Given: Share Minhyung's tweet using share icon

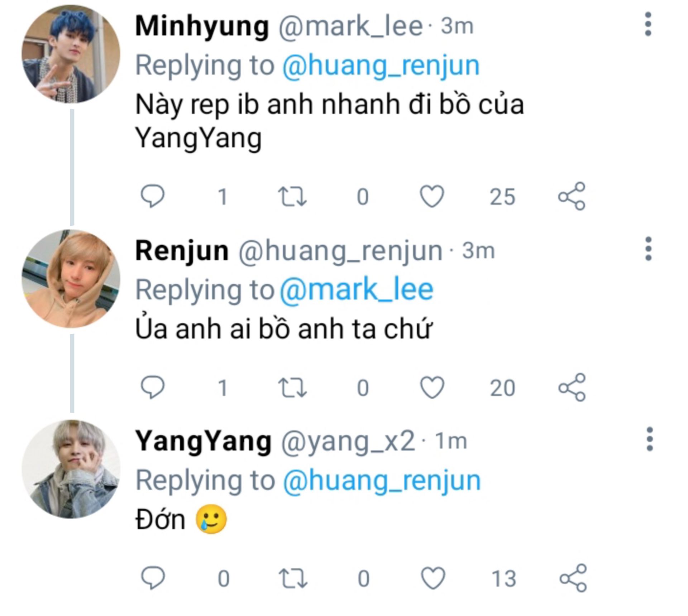Looking at the screenshot, I should 572,196.
